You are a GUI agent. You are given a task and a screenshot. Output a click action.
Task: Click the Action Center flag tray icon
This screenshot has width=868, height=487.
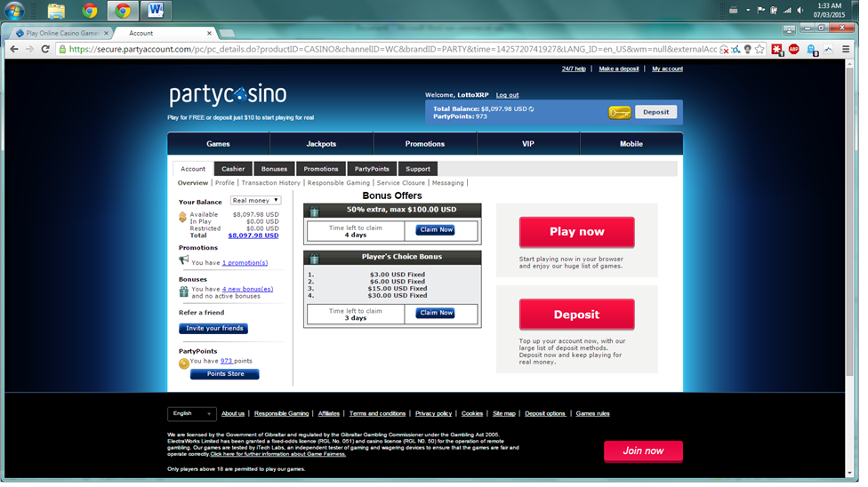761,10
